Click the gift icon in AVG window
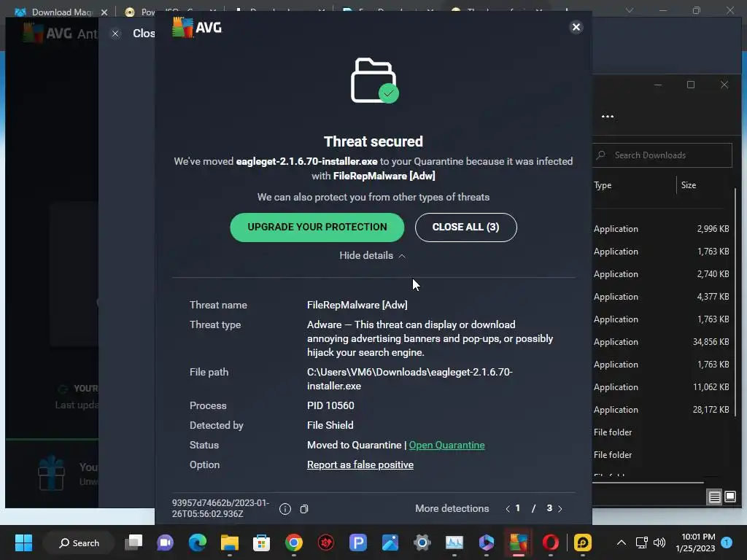The height and width of the screenshot is (560, 747). coord(52,472)
